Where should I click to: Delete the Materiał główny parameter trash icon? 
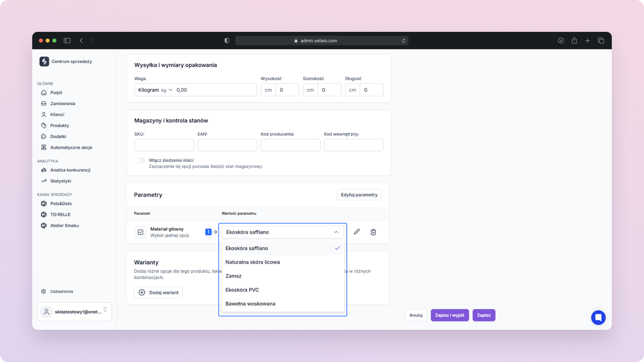[373, 232]
